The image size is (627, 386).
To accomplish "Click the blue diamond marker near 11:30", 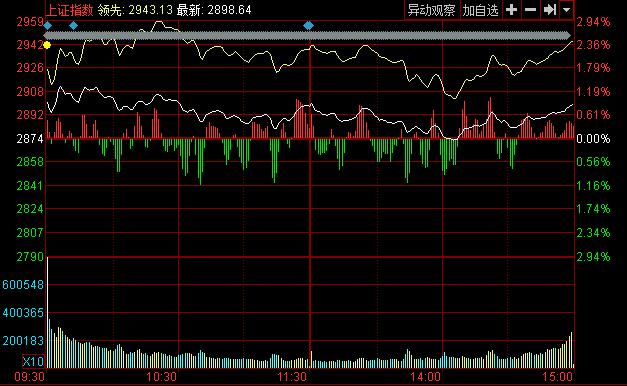I will [308, 26].
